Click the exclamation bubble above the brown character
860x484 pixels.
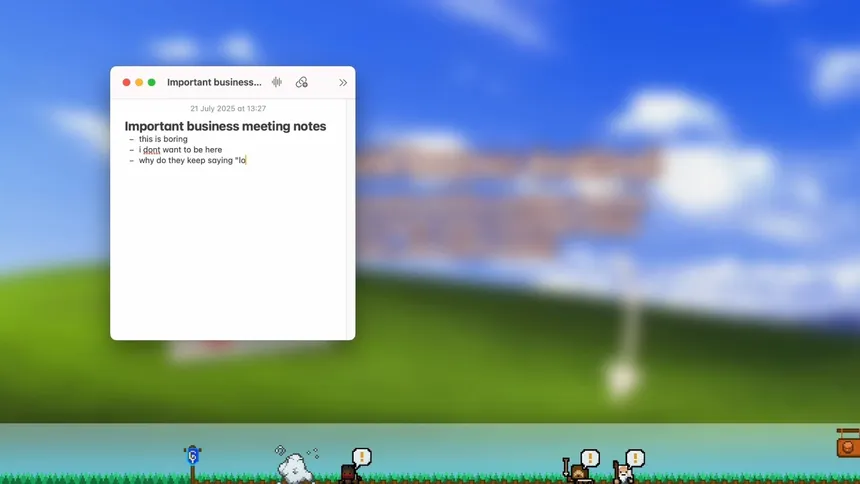tap(590, 458)
